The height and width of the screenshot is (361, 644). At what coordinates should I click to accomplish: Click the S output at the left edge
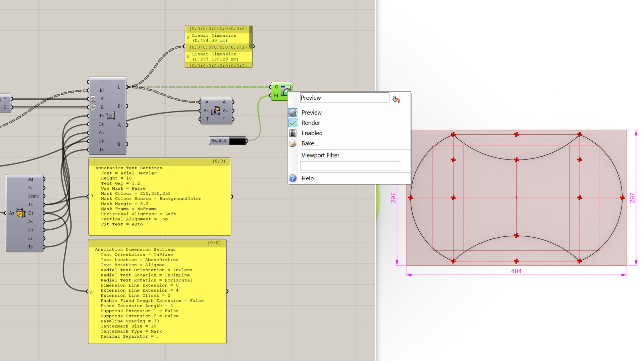coord(5,99)
